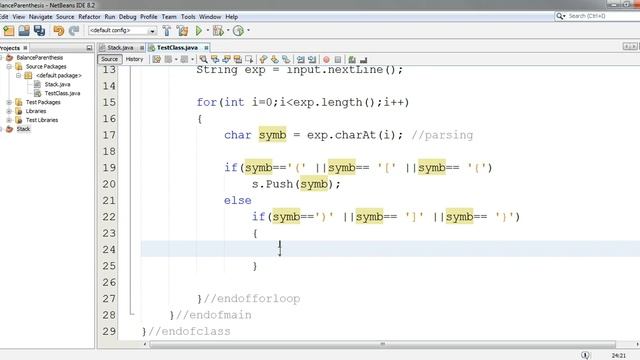Viewport: 640px width, 360px height.
Task: Select the TestClass.java editor tab
Action: click(177, 48)
